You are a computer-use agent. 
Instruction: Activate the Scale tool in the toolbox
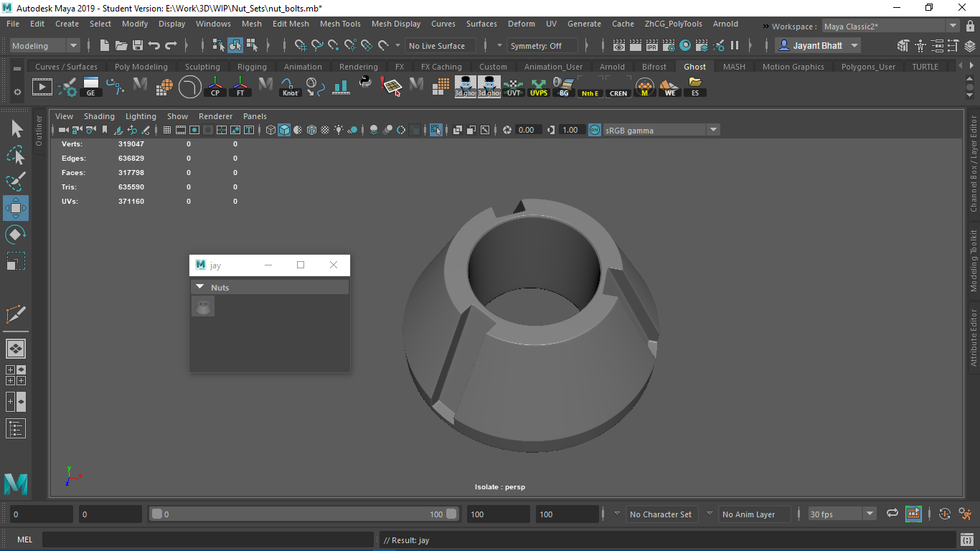pyautogui.click(x=16, y=261)
